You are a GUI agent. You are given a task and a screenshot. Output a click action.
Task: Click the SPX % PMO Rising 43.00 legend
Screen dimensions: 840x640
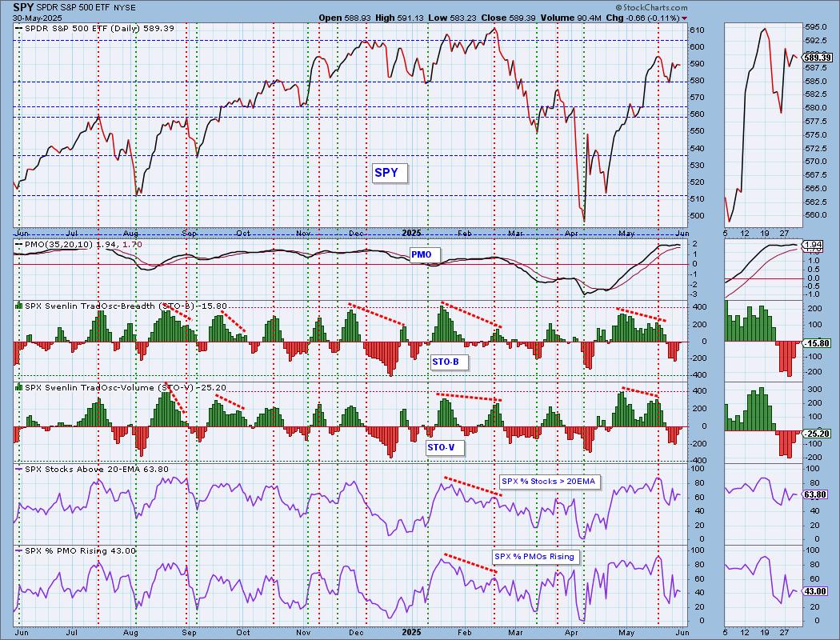coord(80,551)
